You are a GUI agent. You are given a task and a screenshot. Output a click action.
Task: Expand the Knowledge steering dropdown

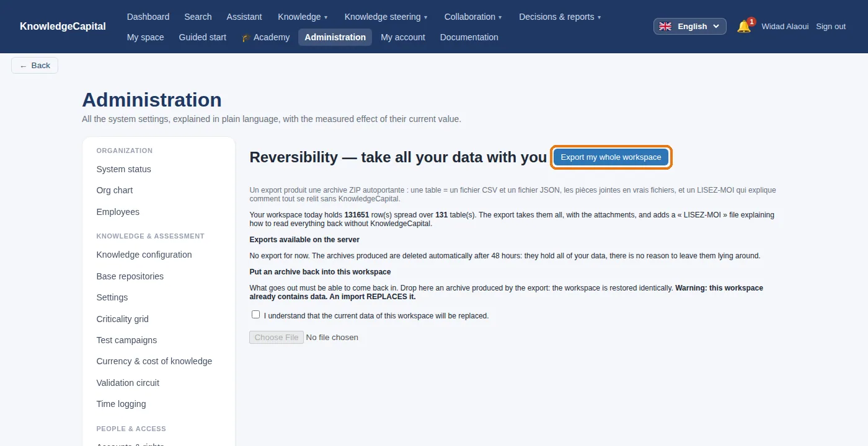tap(386, 17)
